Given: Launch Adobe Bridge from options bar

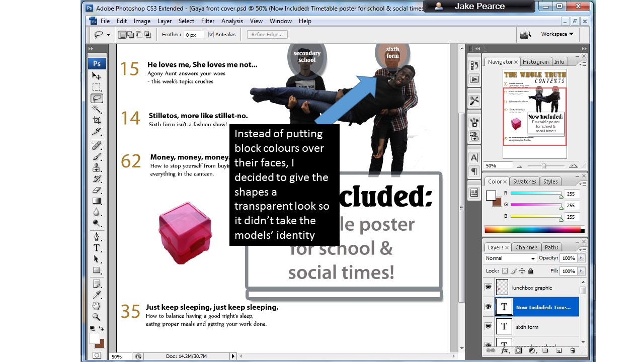Looking at the screenshot, I should (526, 35).
